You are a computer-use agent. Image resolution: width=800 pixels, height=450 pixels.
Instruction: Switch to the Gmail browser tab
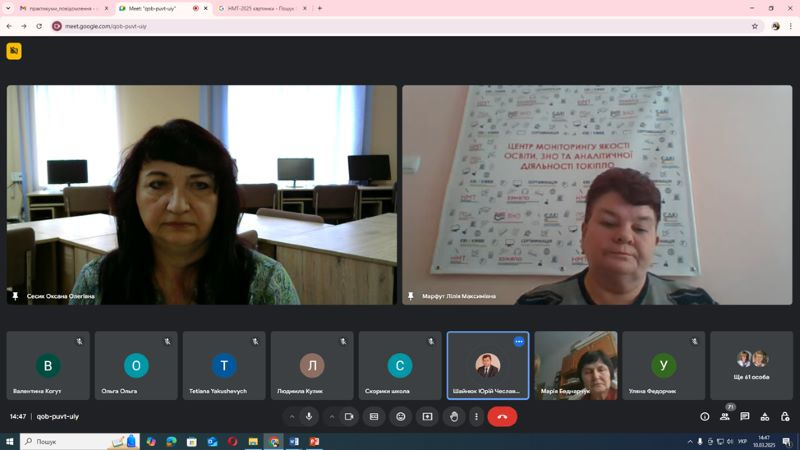click(64, 9)
